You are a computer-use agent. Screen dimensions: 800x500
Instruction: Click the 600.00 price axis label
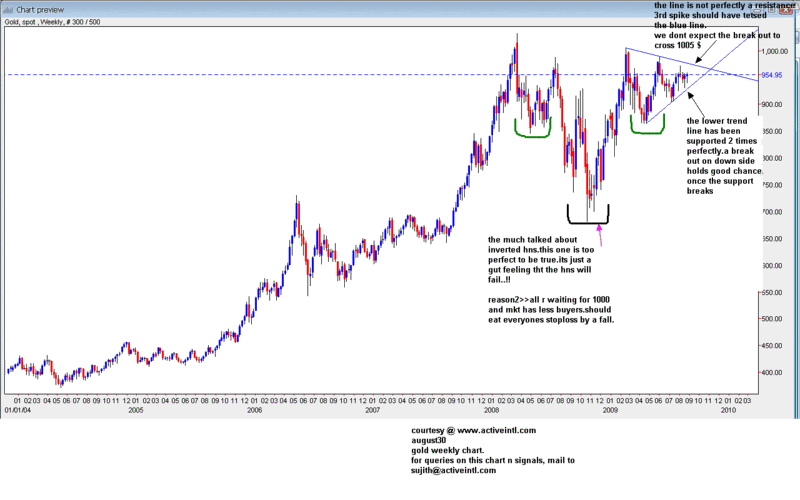tap(771, 265)
